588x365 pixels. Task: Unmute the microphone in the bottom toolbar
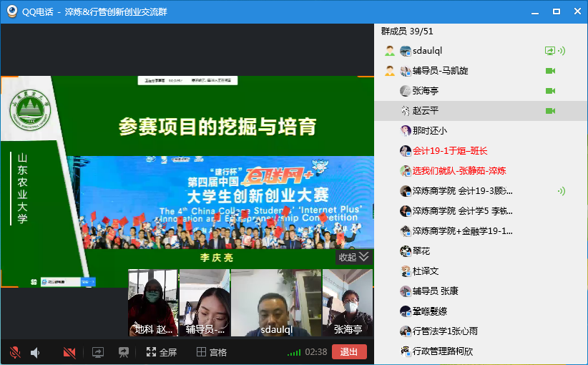14,352
